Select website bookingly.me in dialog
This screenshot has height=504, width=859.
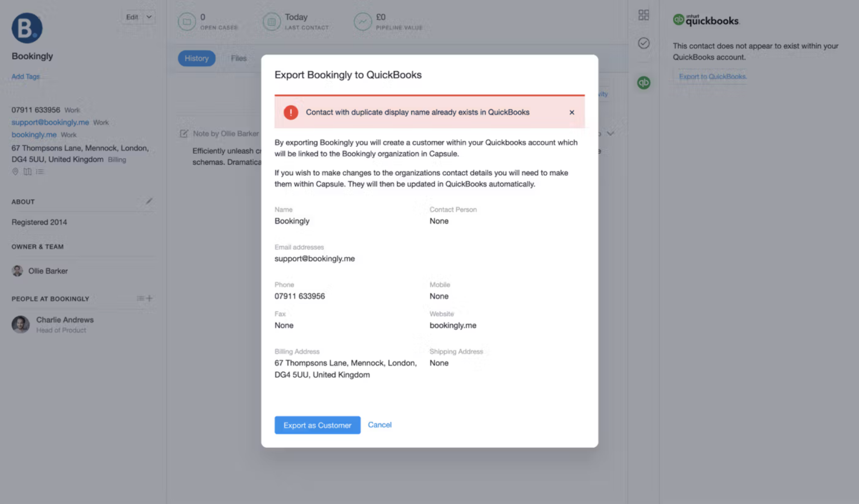coord(453,325)
